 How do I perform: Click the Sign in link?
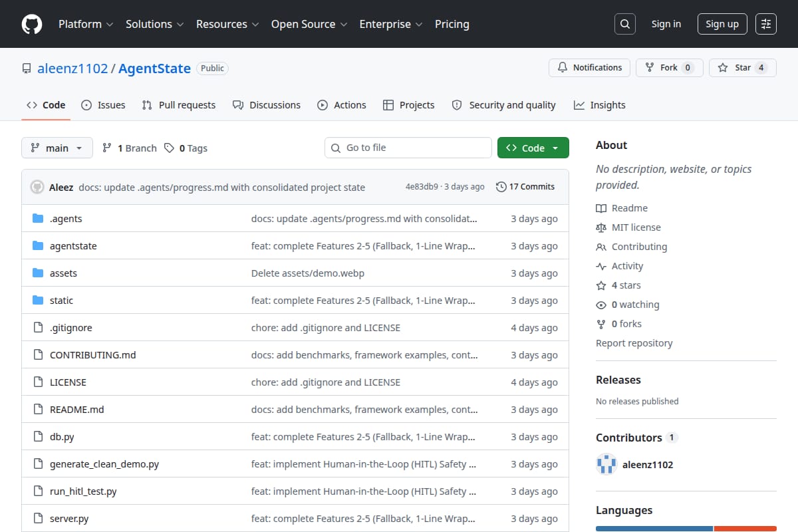point(666,24)
